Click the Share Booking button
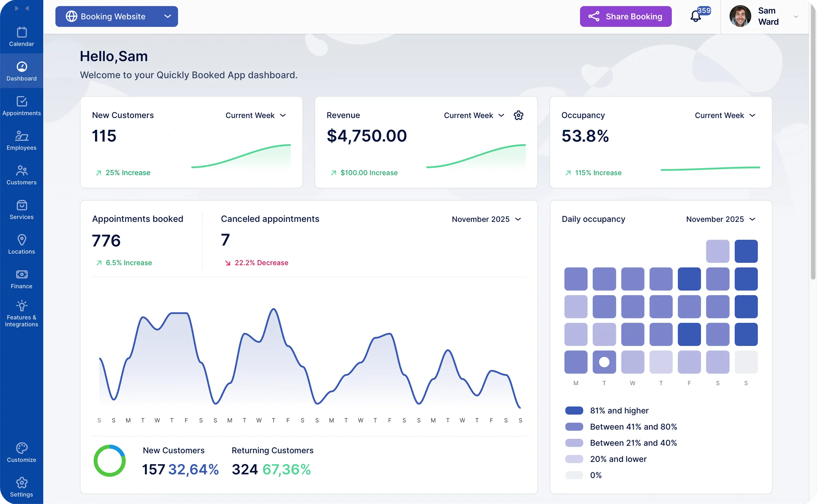The height and width of the screenshot is (504, 817). point(625,16)
